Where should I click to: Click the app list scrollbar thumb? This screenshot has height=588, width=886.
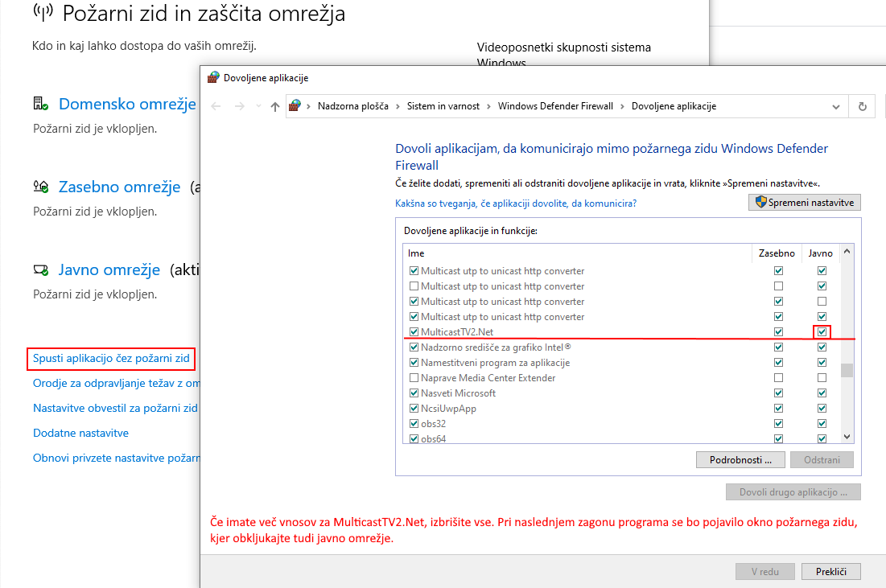847,370
